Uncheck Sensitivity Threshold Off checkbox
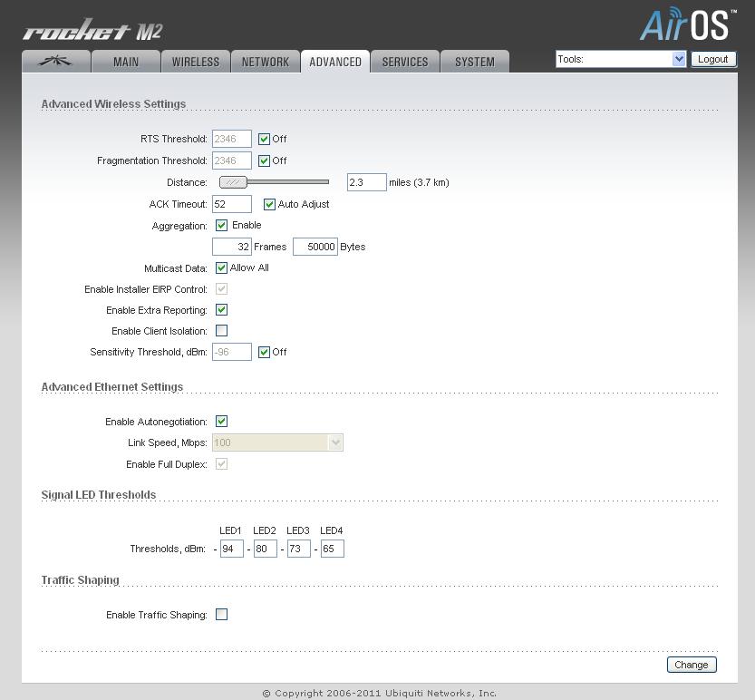 [264, 352]
